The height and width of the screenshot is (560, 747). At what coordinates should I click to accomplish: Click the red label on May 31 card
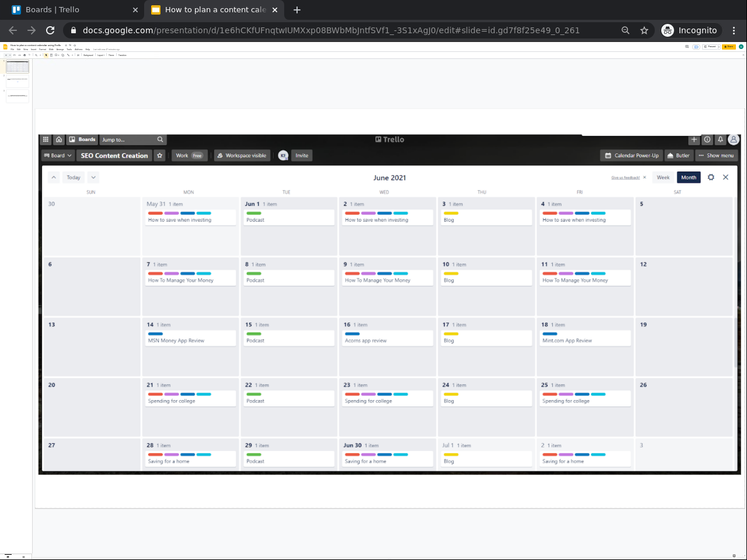point(155,213)
